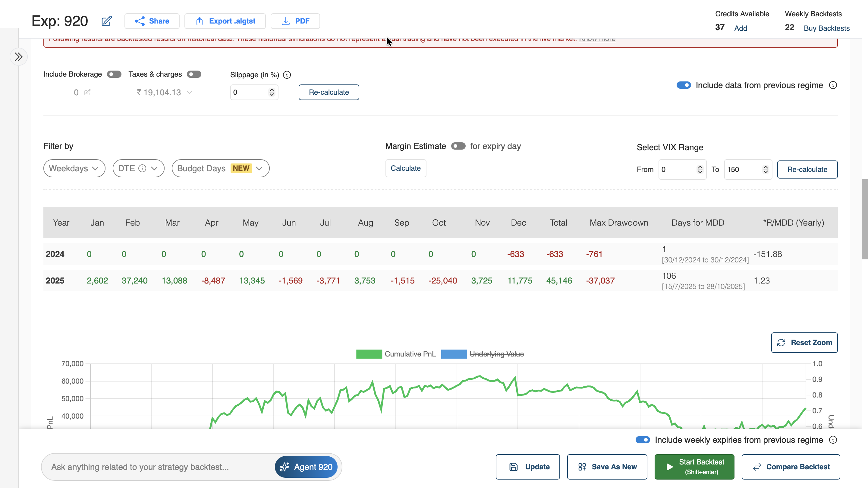
Task: Click the brokerage edit pencil icon
Action: click(87, 92)
